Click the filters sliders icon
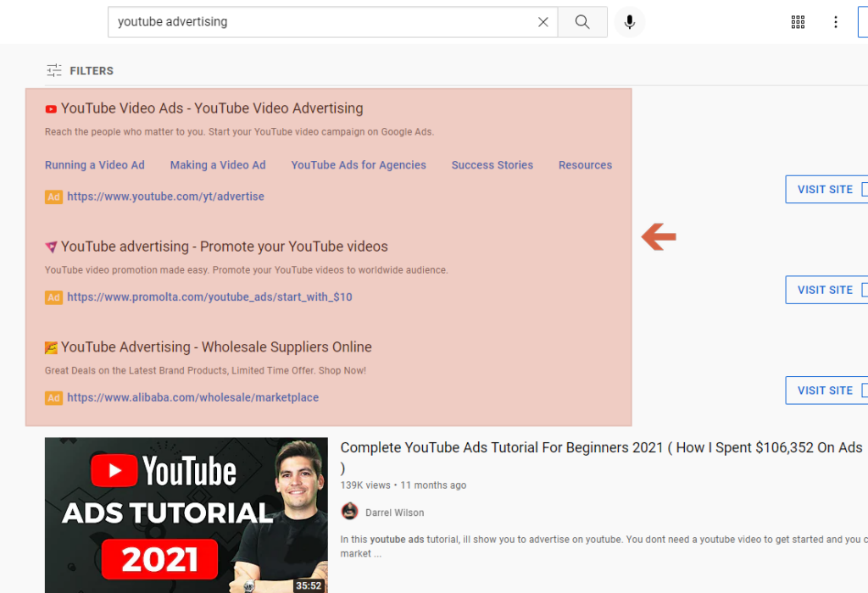 point(54,71)
